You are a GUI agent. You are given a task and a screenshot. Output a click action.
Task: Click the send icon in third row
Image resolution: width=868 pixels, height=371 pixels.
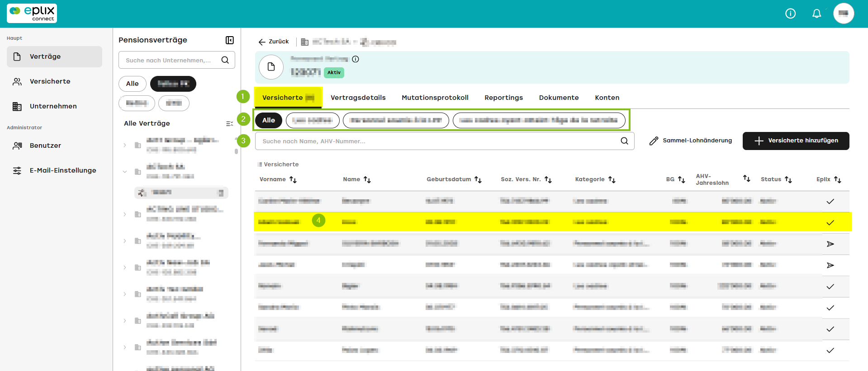point(830,244)
